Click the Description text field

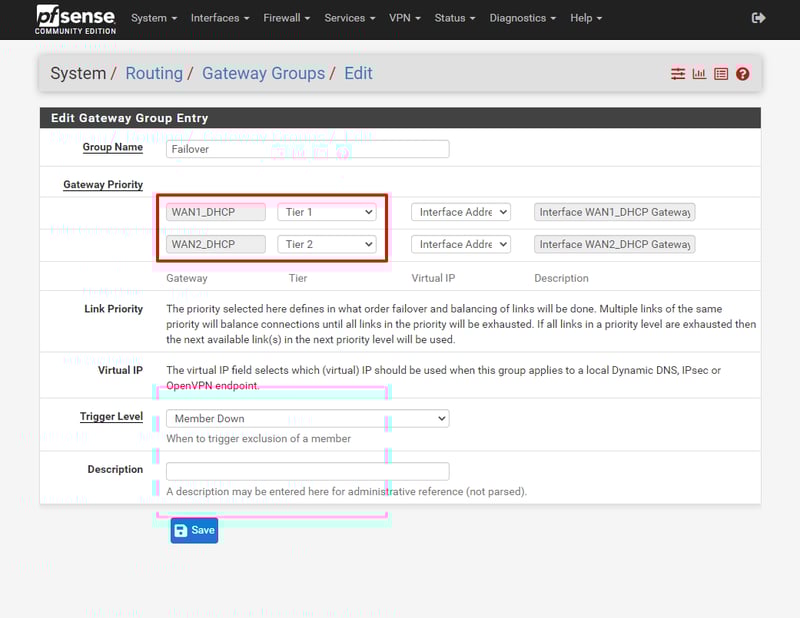tap(307, 471)
